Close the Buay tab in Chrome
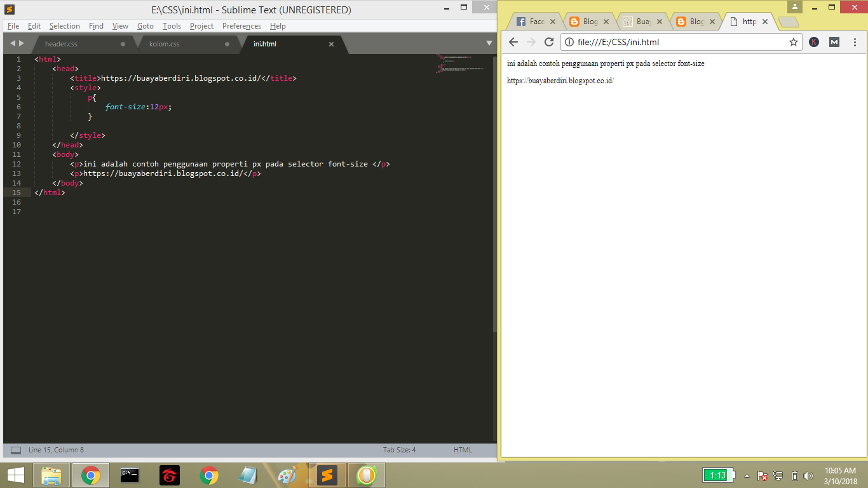868x488 pixels. (659, 22)
